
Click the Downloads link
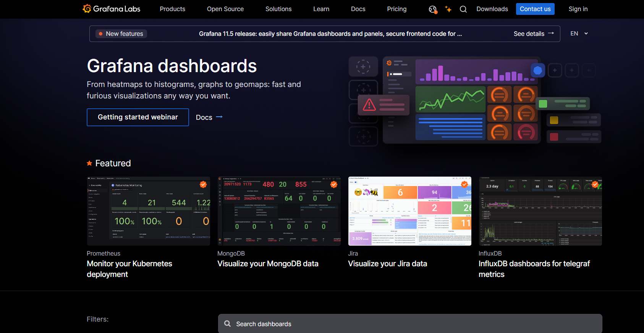(x=492, y=9)
